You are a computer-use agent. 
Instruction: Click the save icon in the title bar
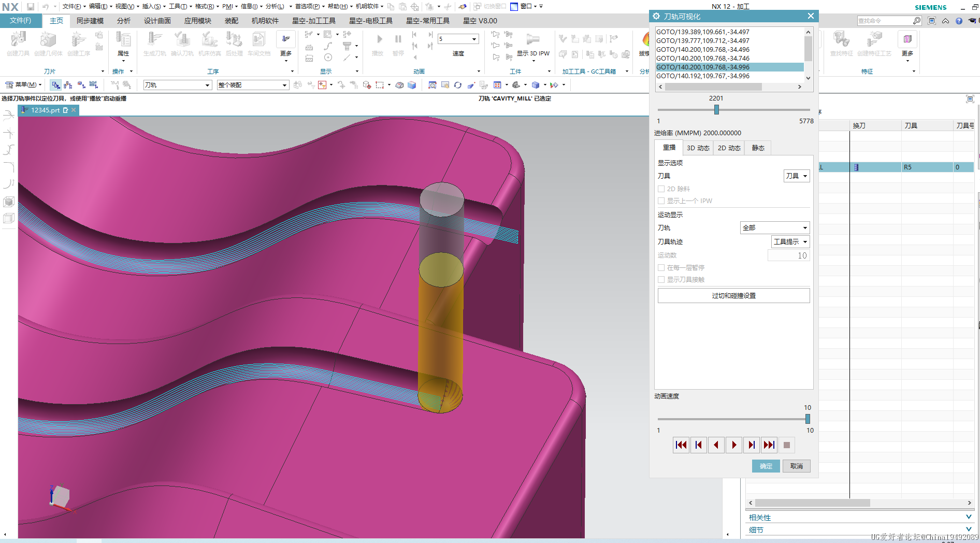(31, 6)
